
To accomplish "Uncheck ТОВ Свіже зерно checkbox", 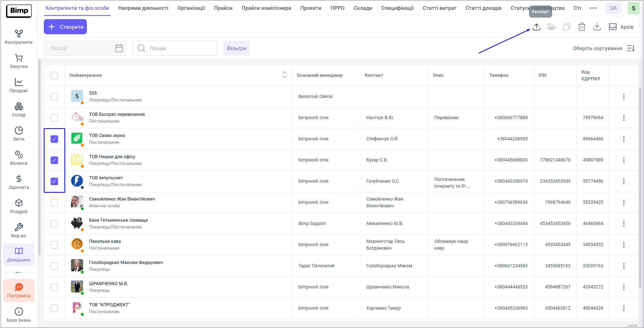I will click(54, 139).
